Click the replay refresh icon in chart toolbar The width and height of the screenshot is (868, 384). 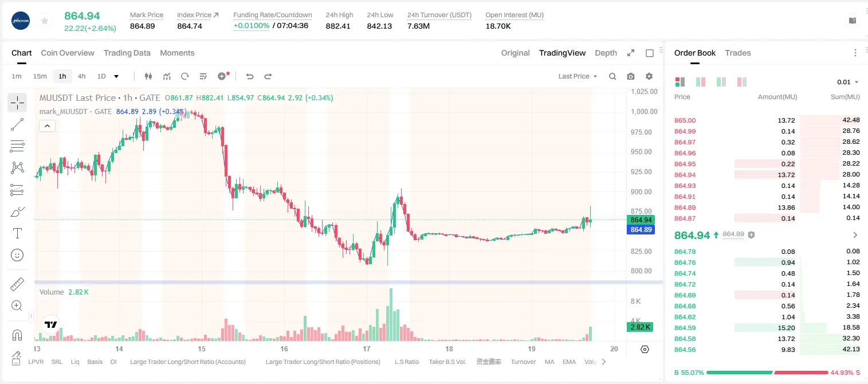coord(185,76)
